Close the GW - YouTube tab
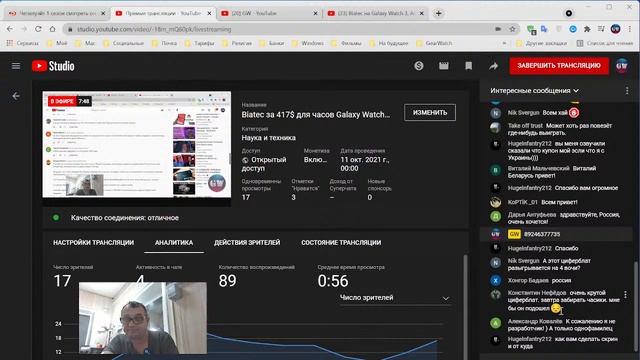 [315, 13]
